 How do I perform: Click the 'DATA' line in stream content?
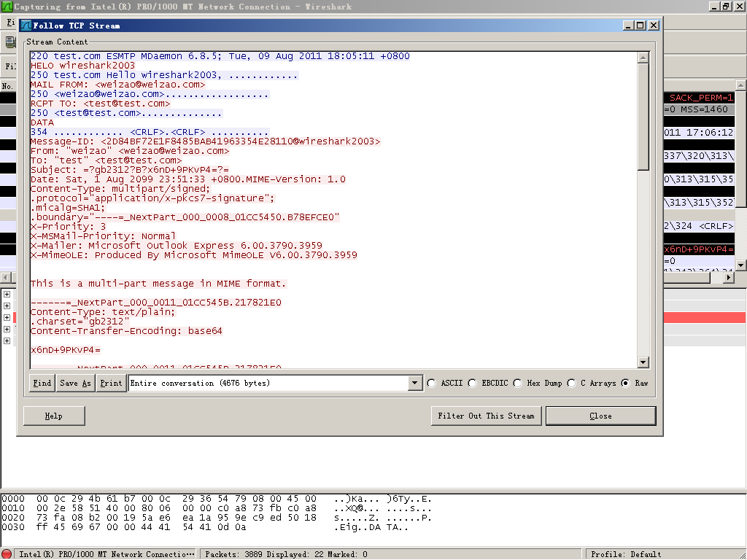click(42, 122)
